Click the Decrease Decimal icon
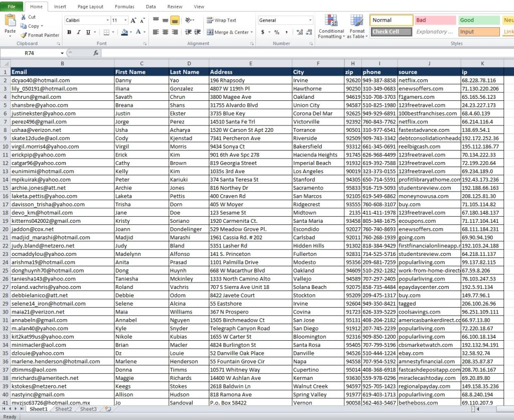The image size is (514, 420). pyautogui.click(x=309, y=32)
